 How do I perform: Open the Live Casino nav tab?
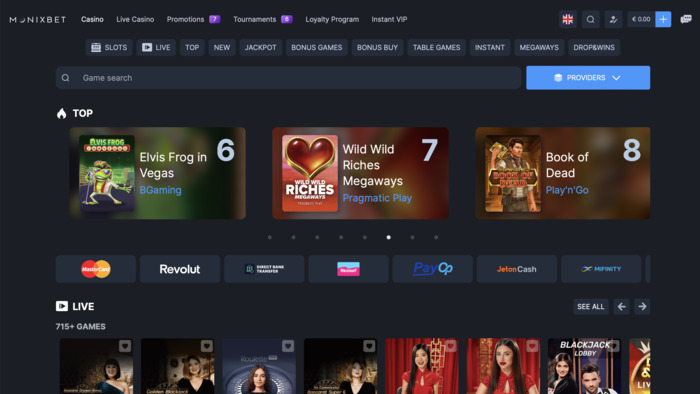pos(135,19)
